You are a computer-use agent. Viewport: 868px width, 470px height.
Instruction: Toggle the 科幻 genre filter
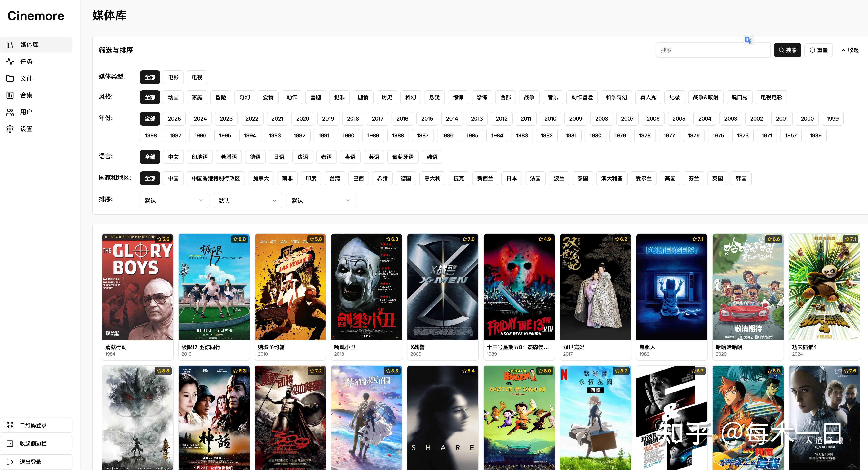pyautogui.click(x=410, y=97)
